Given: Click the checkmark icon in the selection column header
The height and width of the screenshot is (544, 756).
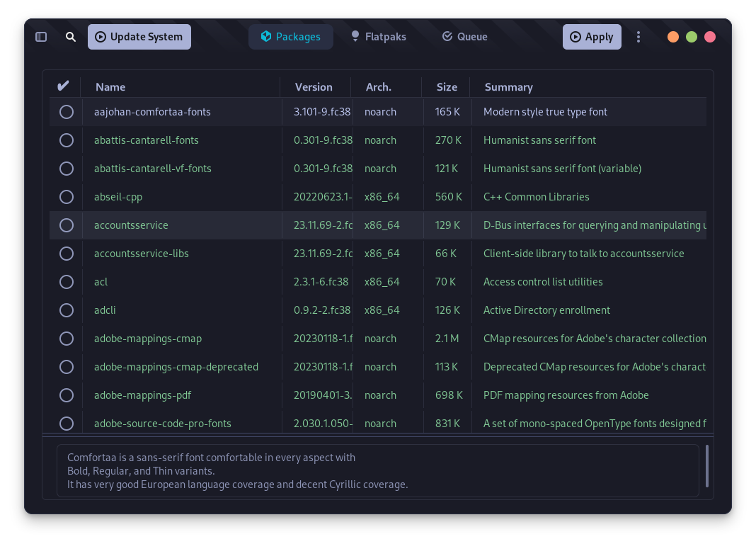Looking at the screenshot, I should click(64, 85).
